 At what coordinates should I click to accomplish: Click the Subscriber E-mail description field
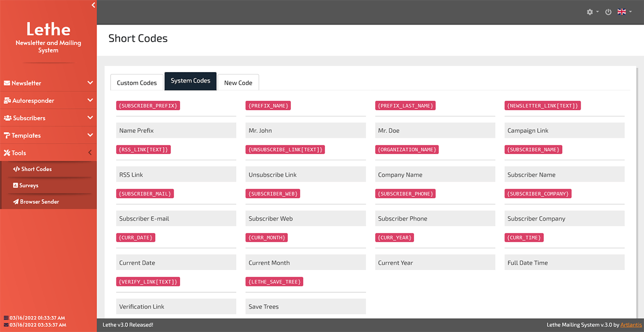(176, 219)
